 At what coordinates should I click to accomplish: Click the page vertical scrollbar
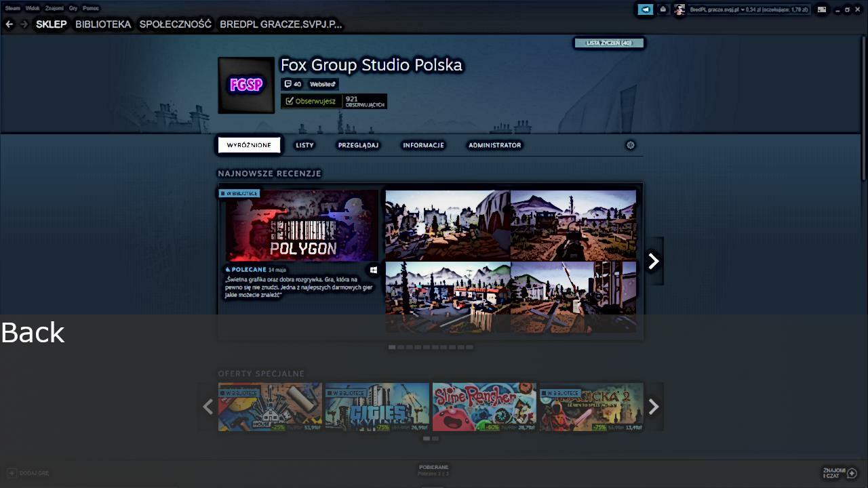864,108
